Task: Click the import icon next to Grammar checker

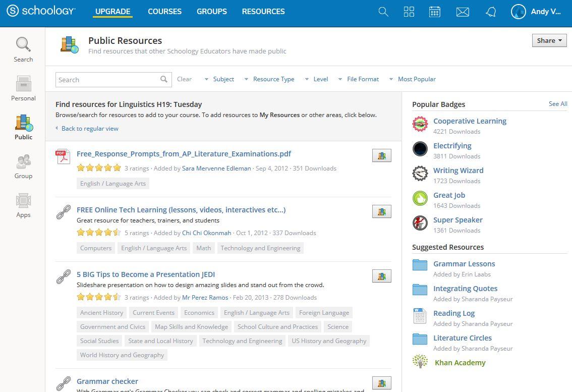Action: point(382,383)
